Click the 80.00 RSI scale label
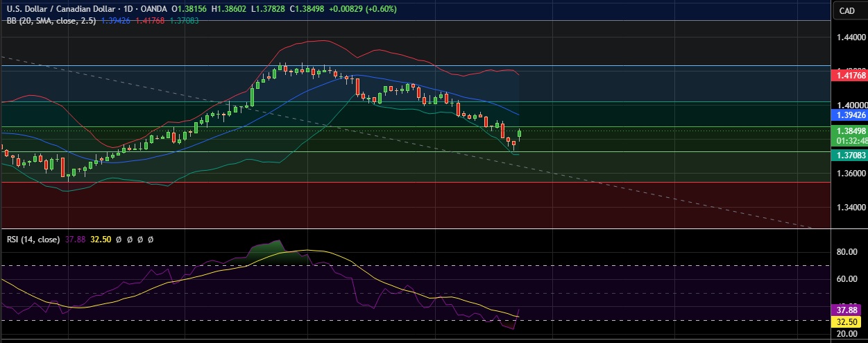868x343 pixels. [847, 252]
